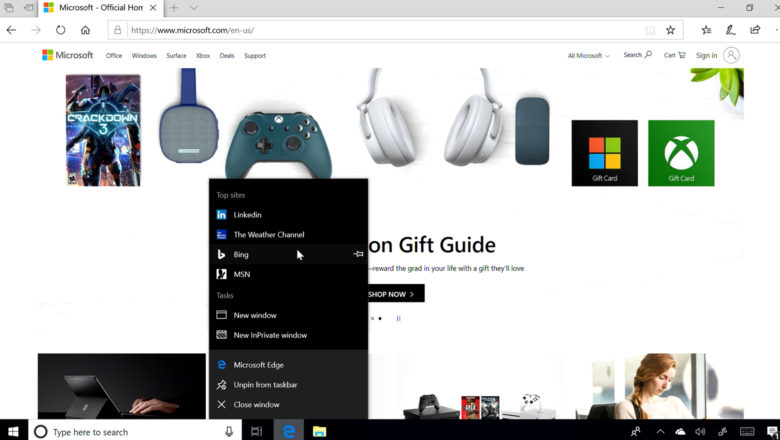Click the Microsoft Gift Card tile
This screenshot has height=440, width=780.
tap(604, 153)
